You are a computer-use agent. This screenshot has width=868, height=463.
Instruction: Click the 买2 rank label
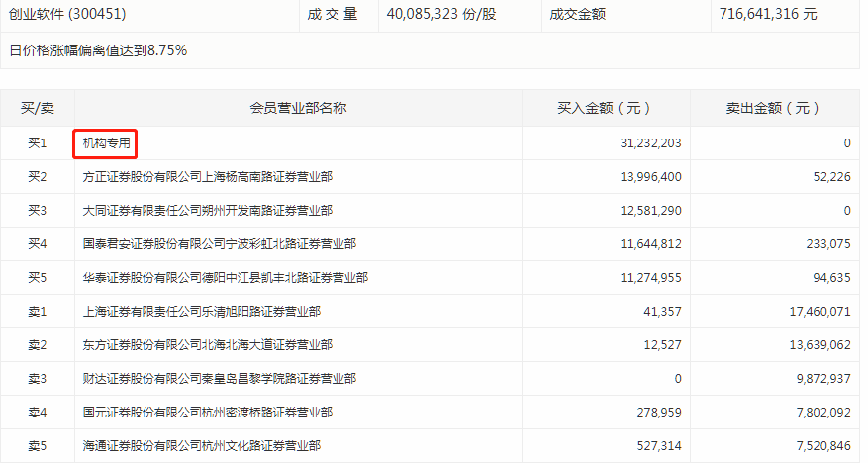coord(37,177)
